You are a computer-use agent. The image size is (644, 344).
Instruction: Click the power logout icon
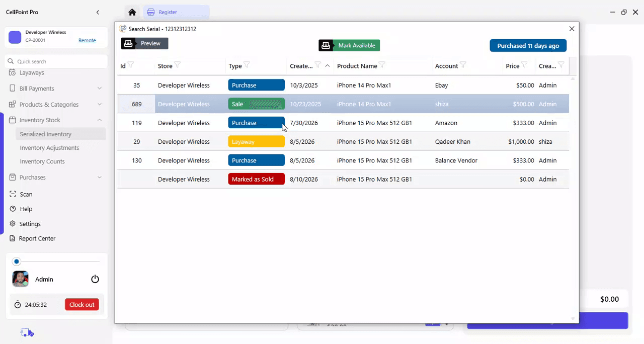pos(95,279)
